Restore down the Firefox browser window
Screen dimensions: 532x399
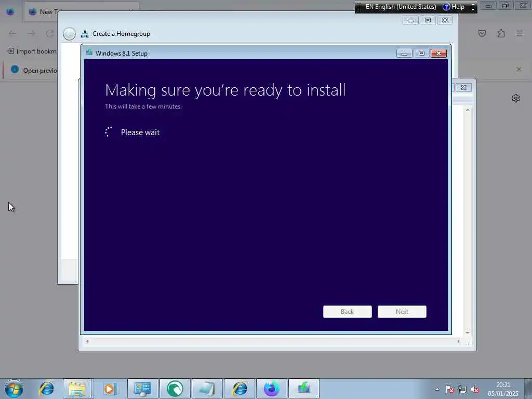coord(505,6)
